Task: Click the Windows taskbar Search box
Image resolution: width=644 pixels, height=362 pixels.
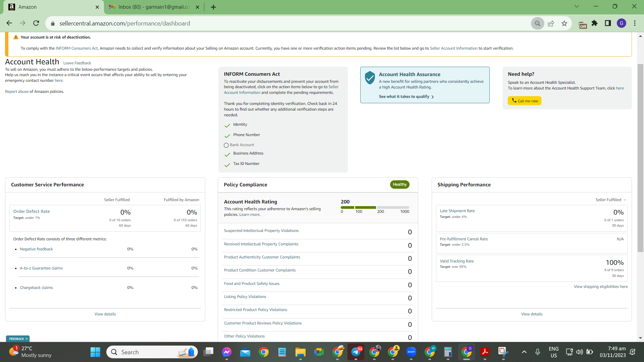Action: pyautogui.click(x=152, y=352)
